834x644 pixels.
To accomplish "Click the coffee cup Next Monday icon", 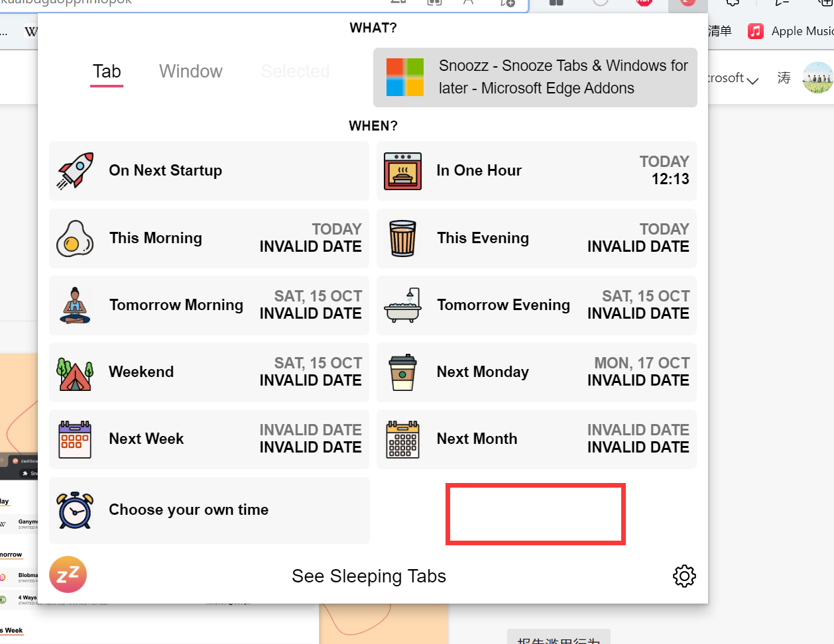I will (402, 372).
